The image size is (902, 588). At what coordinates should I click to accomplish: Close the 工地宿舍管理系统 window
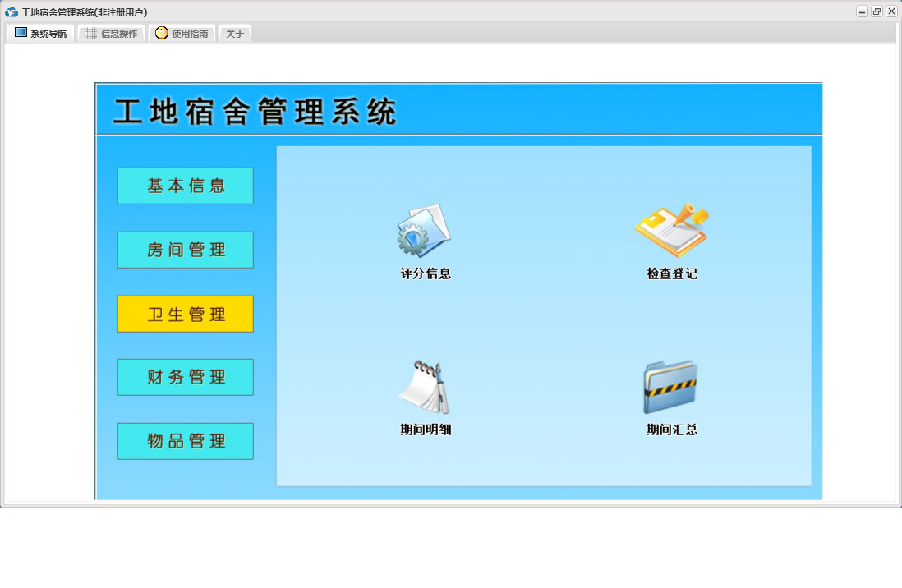891,11
